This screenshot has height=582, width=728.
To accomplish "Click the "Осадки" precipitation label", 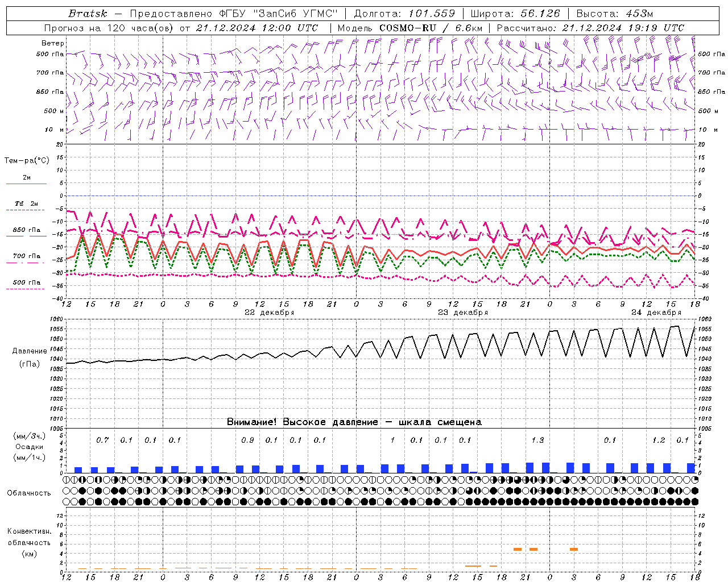I will tap(30, 447).
